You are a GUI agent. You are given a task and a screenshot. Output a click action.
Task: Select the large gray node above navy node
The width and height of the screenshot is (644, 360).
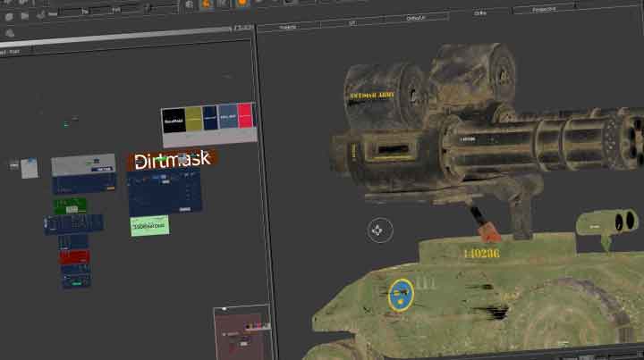(x=83, y=165)
